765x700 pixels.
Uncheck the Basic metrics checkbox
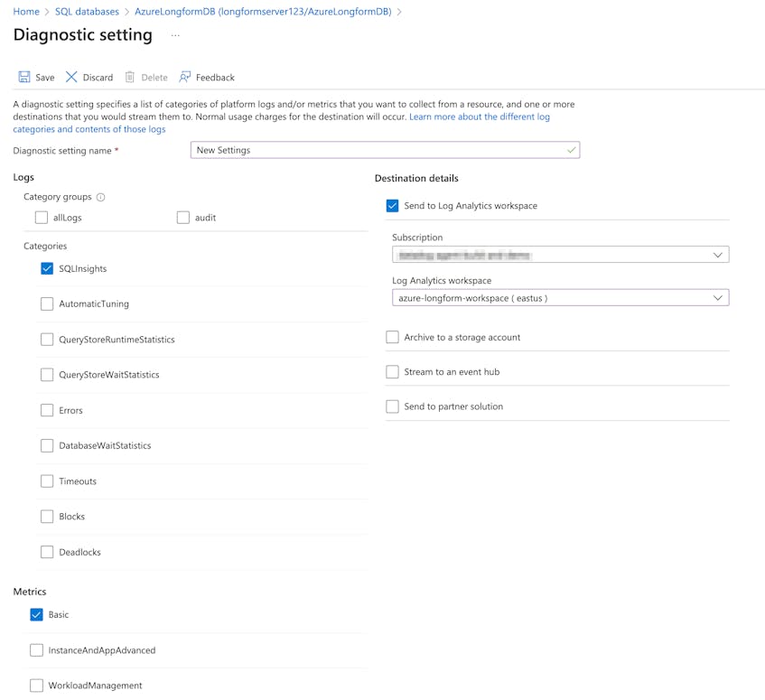coord(37,614)
